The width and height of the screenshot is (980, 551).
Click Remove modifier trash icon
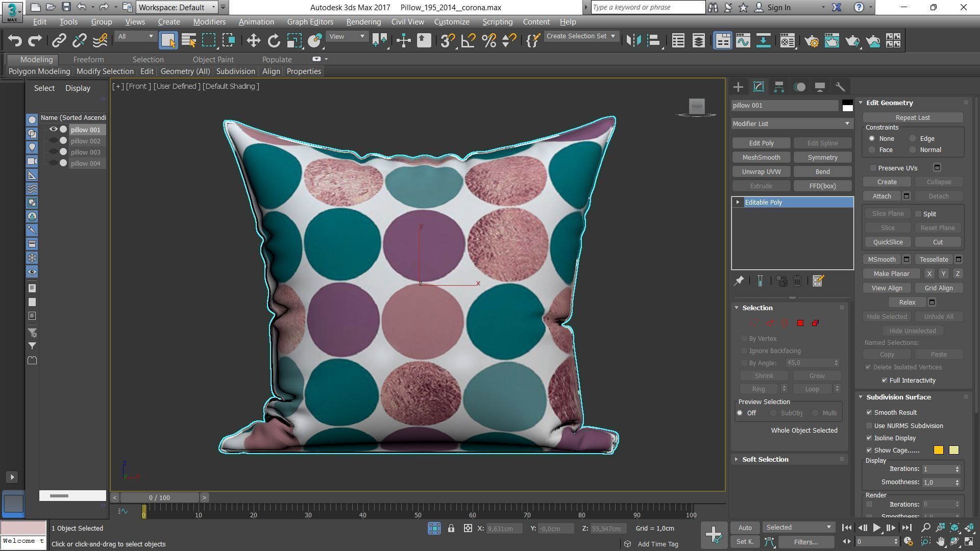pyautogui.click(x=797, y=281)
